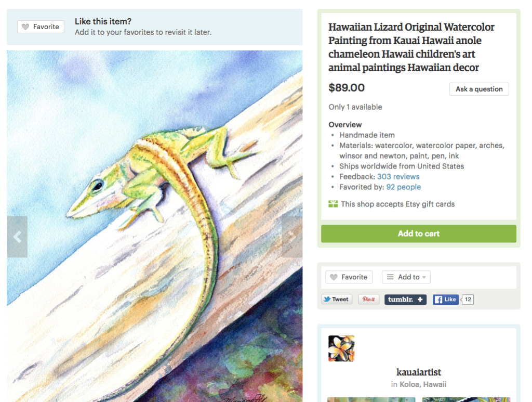The width and height of the screenshot is (532, 402).
Task: View the 92 people who favorited
Action: (403, 187)
